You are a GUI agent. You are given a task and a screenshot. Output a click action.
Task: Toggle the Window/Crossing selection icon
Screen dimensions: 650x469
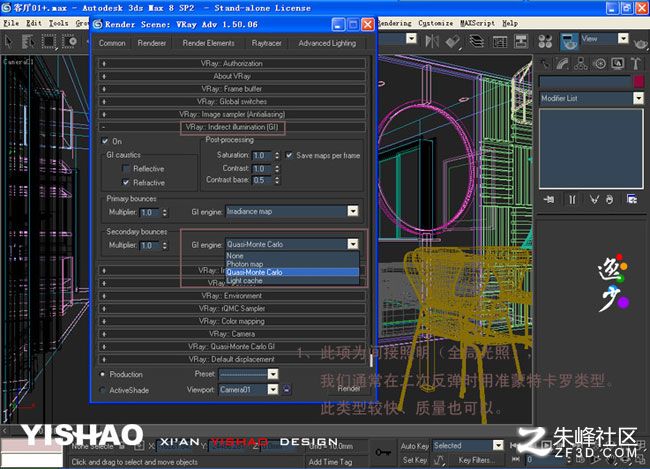[x=70, y=41]
